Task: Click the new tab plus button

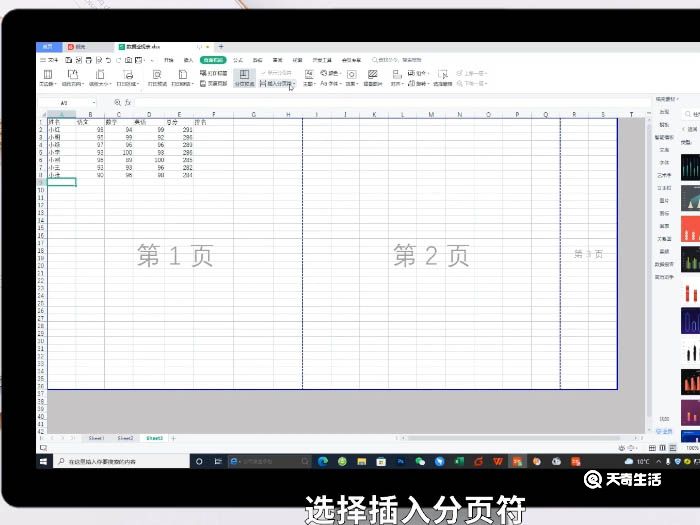Action: [221, 46]
